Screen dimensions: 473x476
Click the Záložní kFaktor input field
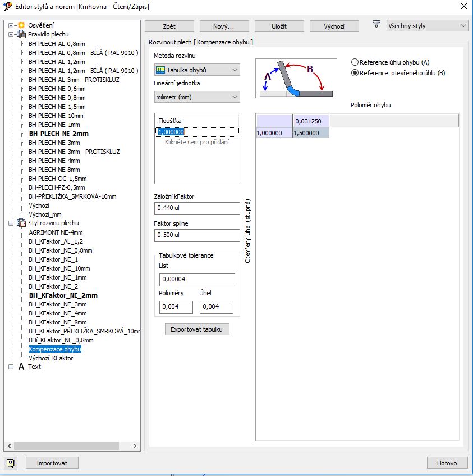196,208
